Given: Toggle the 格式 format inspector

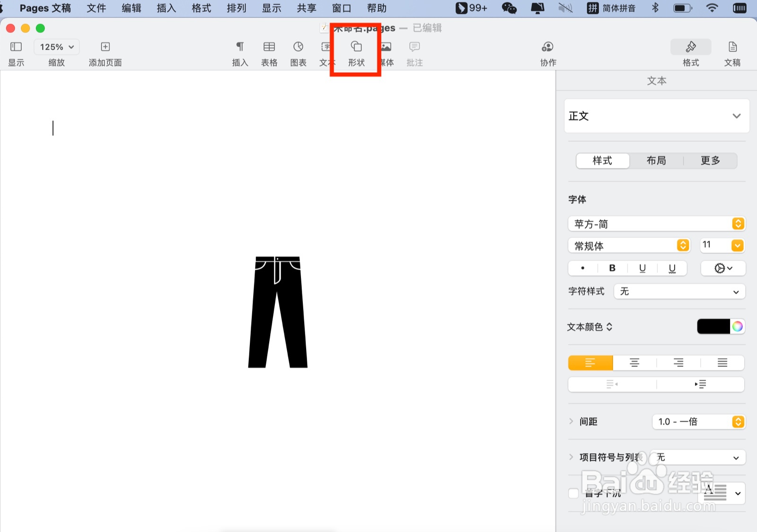Looking at the screenshot, I should click(691, 47).
